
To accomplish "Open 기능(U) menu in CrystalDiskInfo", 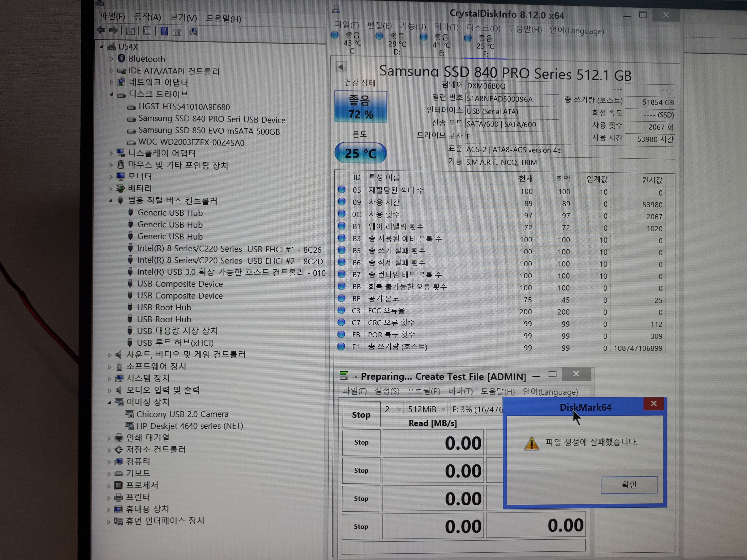I will click(413, 26).
